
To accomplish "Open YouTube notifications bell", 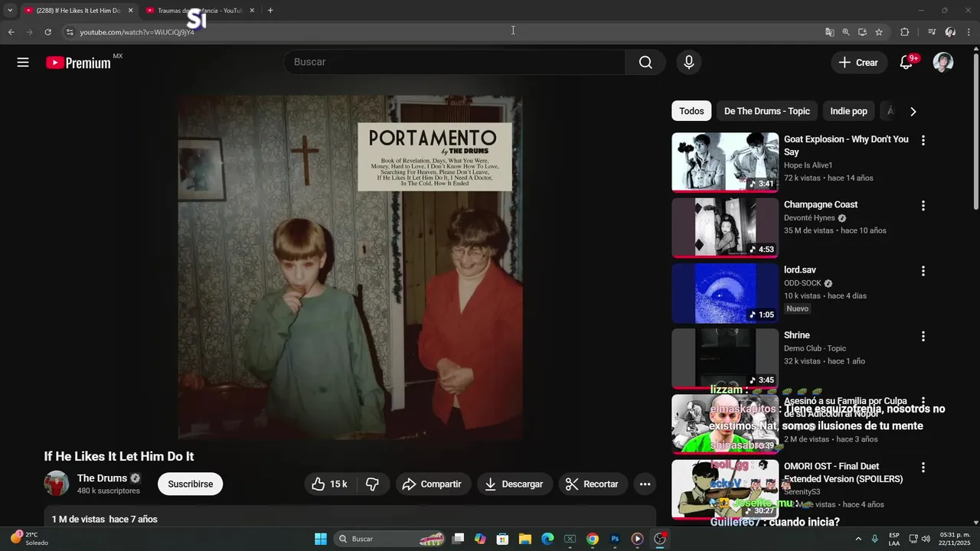I will pyautogui.click(x=906, y=63).
